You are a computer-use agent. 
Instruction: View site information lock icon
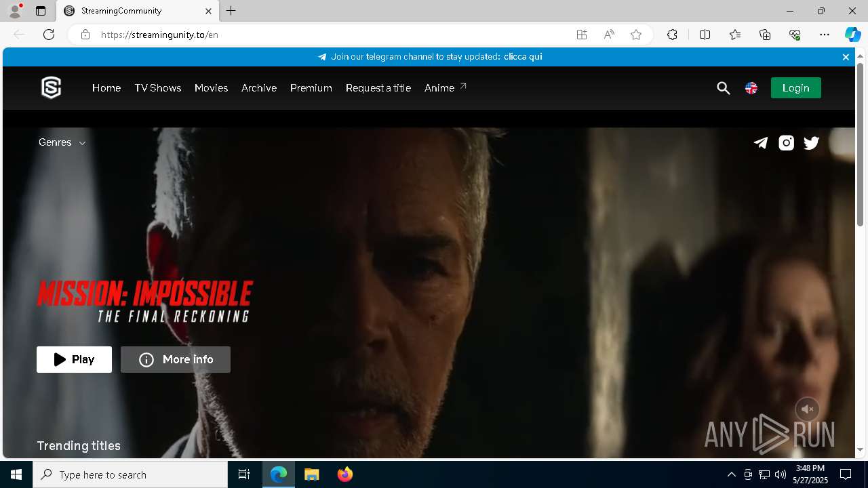pyautogui.click(x=85, y=35)
